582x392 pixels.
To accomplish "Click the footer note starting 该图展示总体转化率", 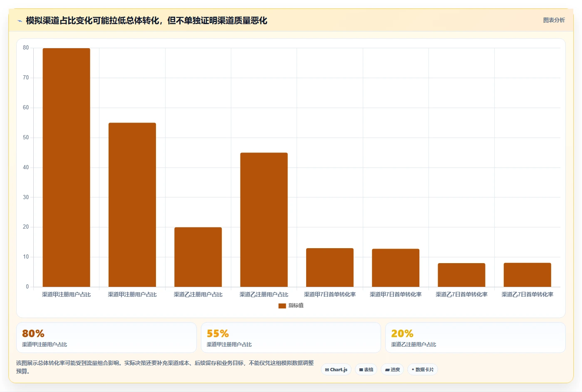I will tap(166, 367).
